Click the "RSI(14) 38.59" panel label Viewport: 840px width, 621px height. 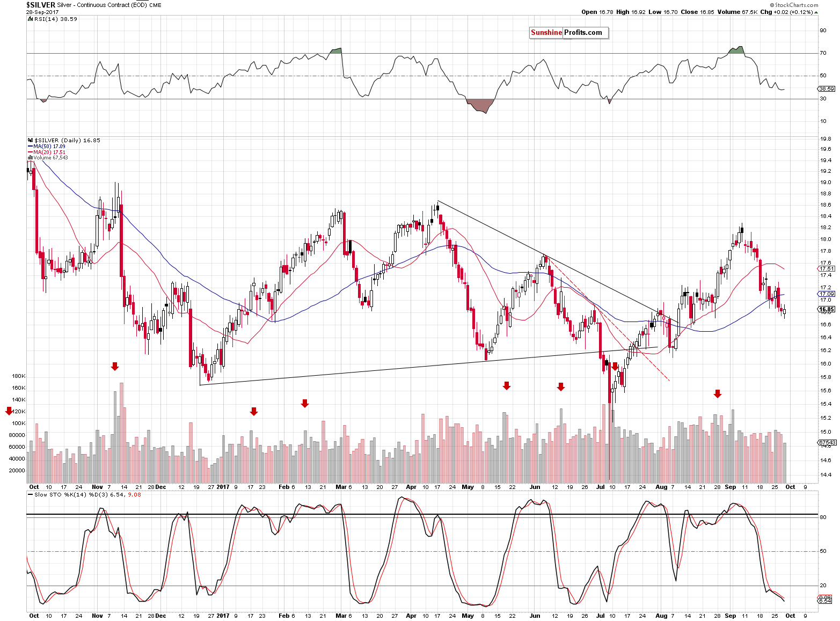point(56,19)
